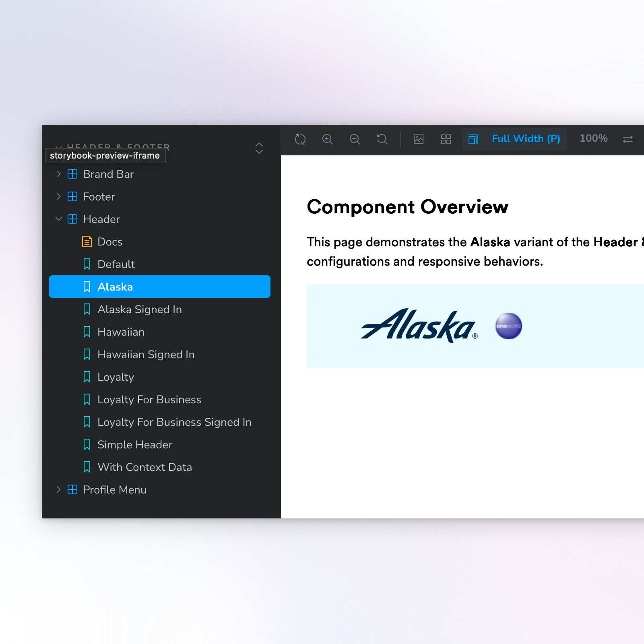644x644 pixels.
Task: Click the Alaska Airlines logo
Action: [419, 326]
